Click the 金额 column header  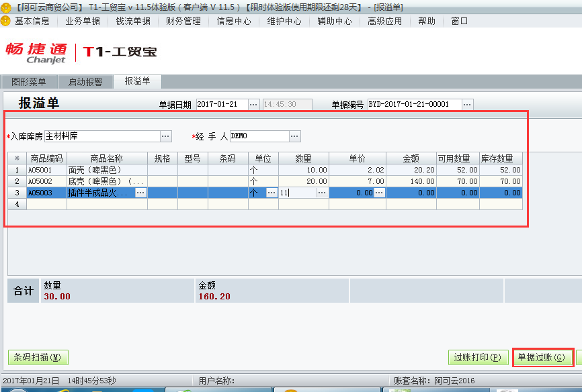[411, 158]
